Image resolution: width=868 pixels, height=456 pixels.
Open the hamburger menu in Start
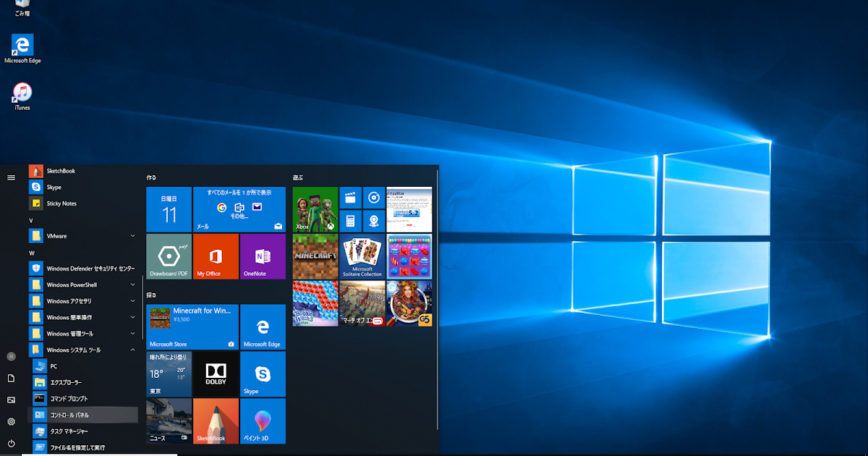pos(11,177)
